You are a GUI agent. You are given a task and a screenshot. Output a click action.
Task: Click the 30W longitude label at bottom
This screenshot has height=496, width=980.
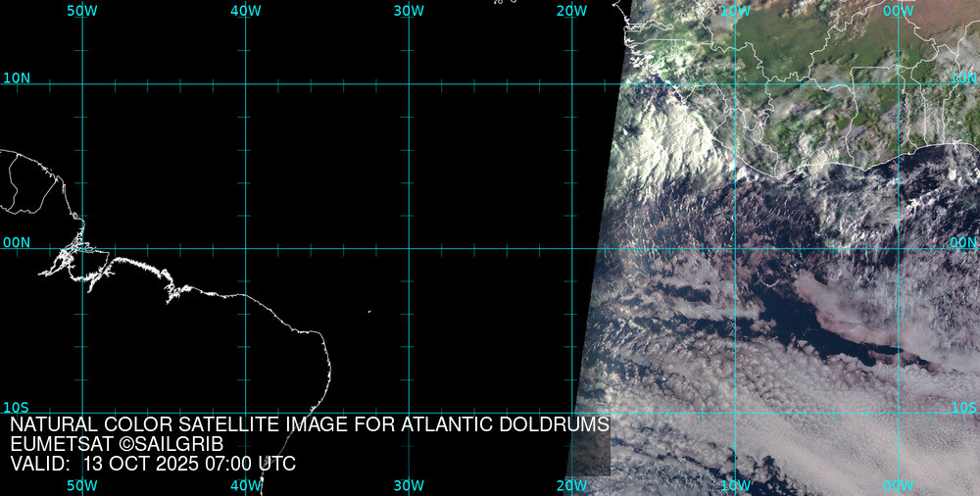pyautogui.click(x=409, y=485)
